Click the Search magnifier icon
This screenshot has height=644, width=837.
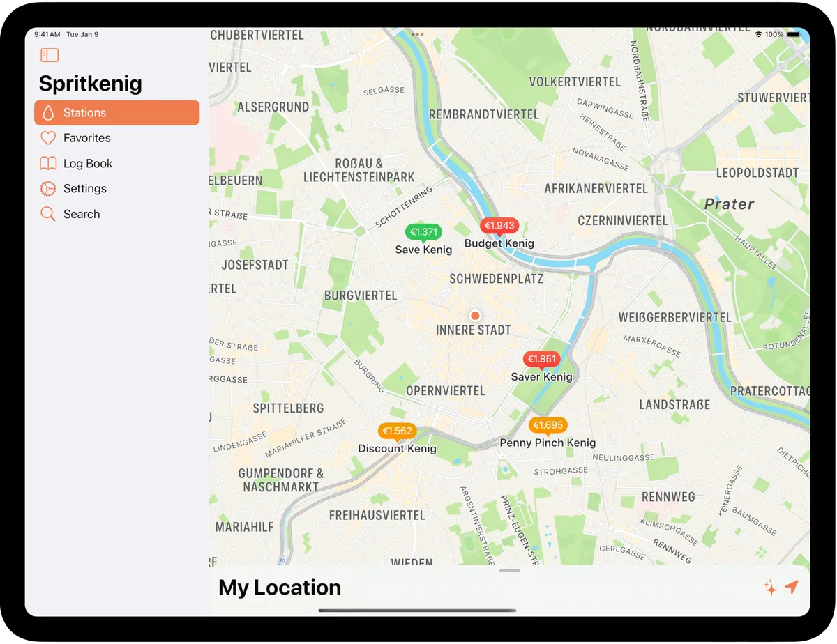click(48, 214)
